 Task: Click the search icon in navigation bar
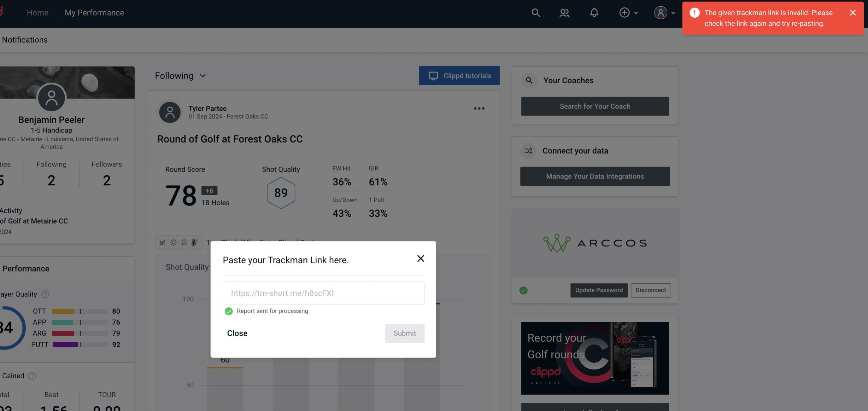(x=535, y=12)
